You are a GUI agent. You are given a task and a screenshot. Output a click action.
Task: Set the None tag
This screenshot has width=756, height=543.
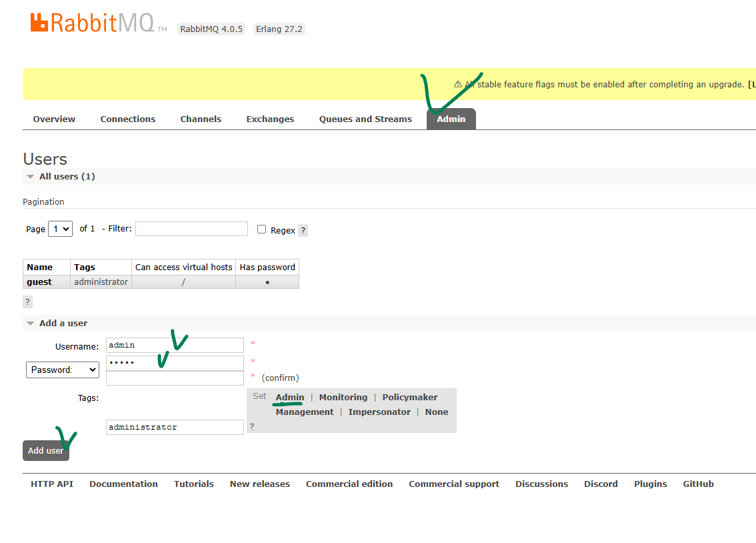point(437,412)
